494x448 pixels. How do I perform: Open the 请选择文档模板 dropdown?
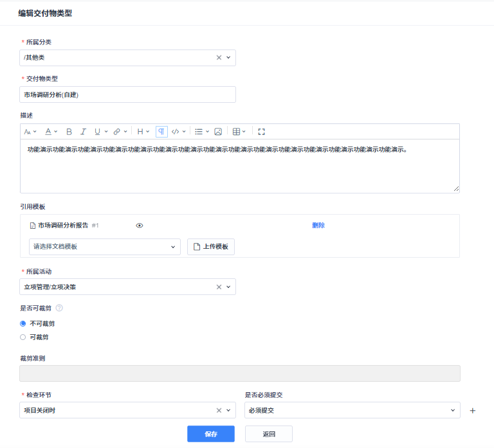[105, 247]
